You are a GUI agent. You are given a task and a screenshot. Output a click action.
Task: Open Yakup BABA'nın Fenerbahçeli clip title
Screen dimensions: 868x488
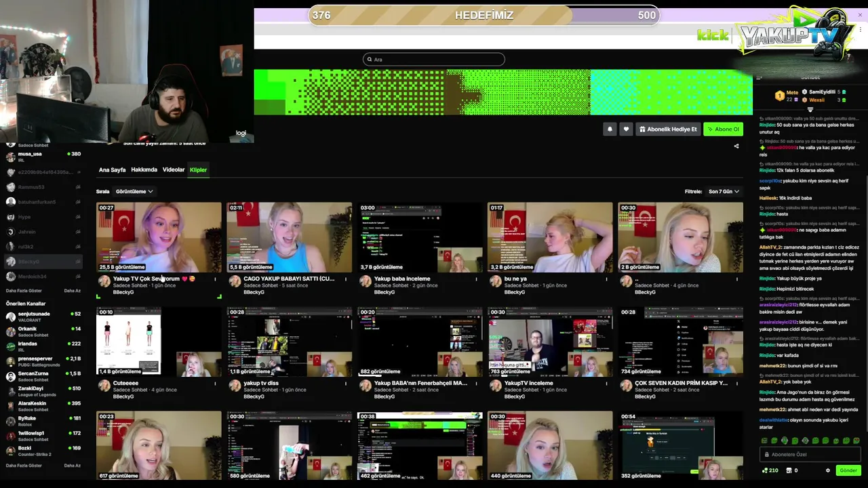pos(420,383)
